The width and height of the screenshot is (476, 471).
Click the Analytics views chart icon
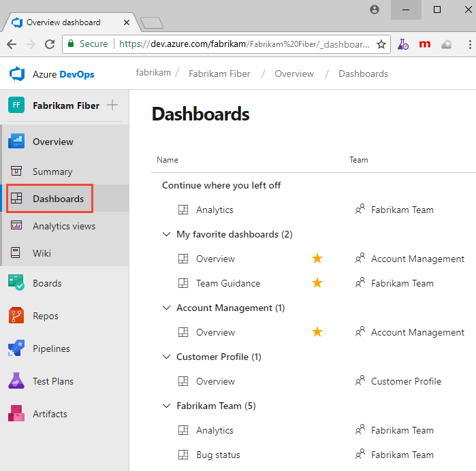(16, 225)
